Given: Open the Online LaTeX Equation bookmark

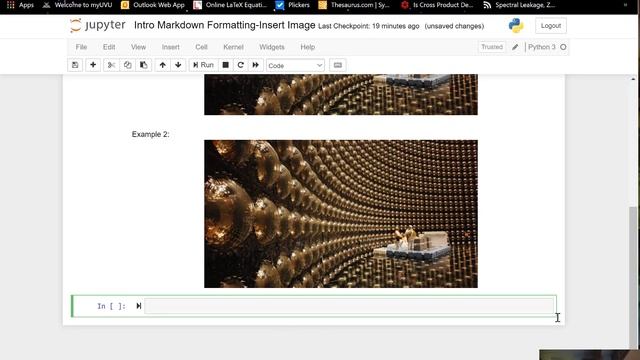Looking at the screenshot, I should [230, 5].
